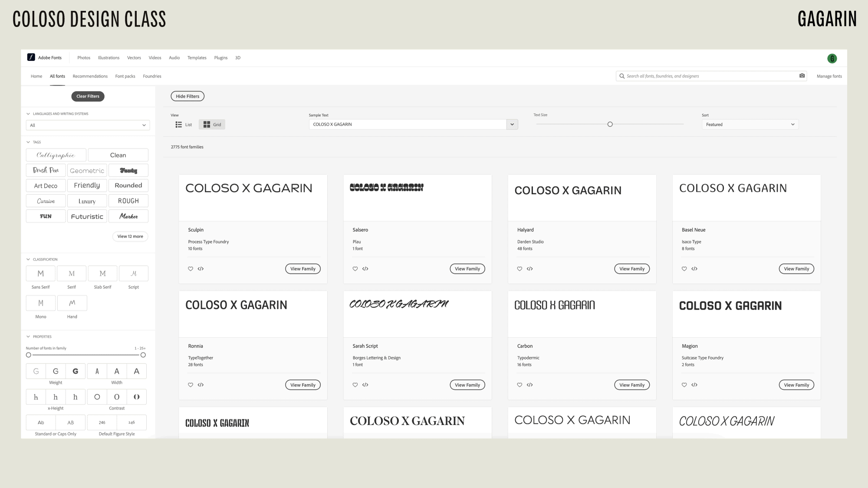Favorite the Magion font family
Image resolution: width=868 pixels, height=488 pixels.
[x=684, y=385]
